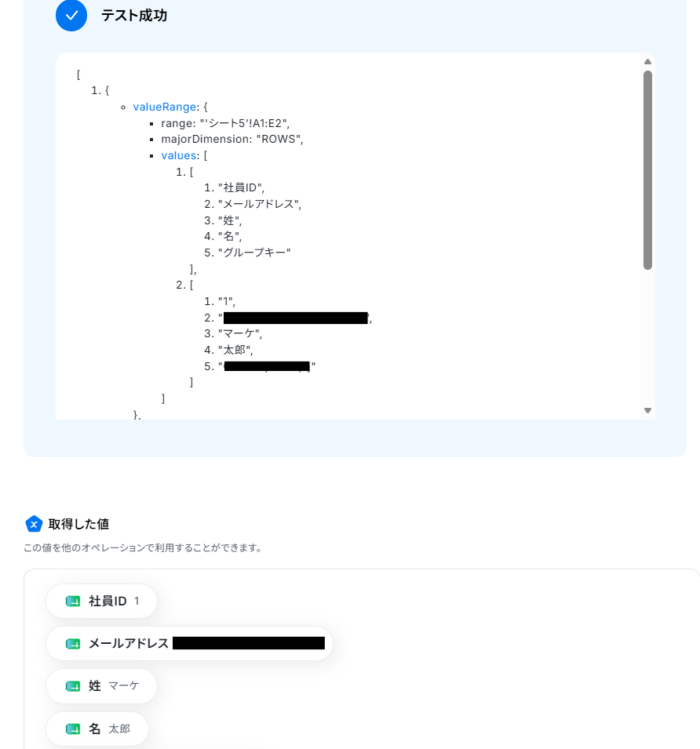
Task: Click the green icon on the 姓 chip
Action: coord(73,686)
